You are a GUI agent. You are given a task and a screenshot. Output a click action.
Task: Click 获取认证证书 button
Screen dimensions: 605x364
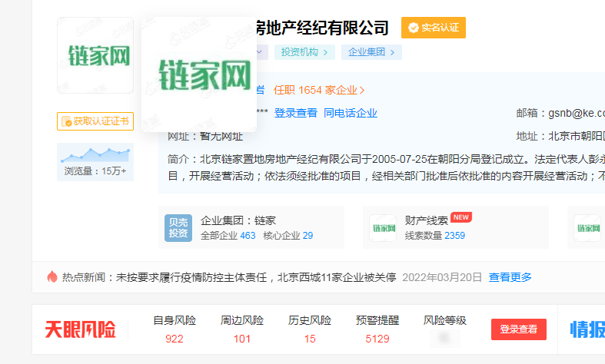(x=95, y=121)
